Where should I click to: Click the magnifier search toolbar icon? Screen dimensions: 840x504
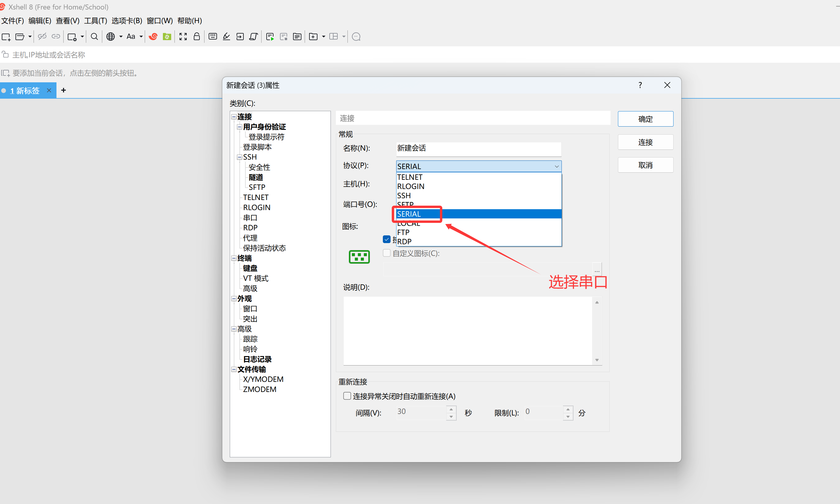[x=95, y=37]
